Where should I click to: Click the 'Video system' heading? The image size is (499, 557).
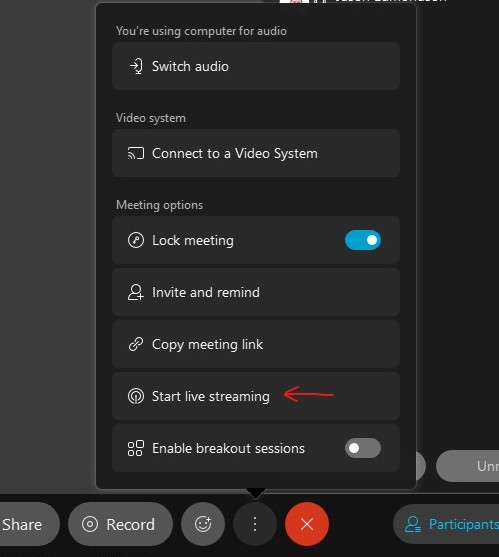[x=151, y=118]
